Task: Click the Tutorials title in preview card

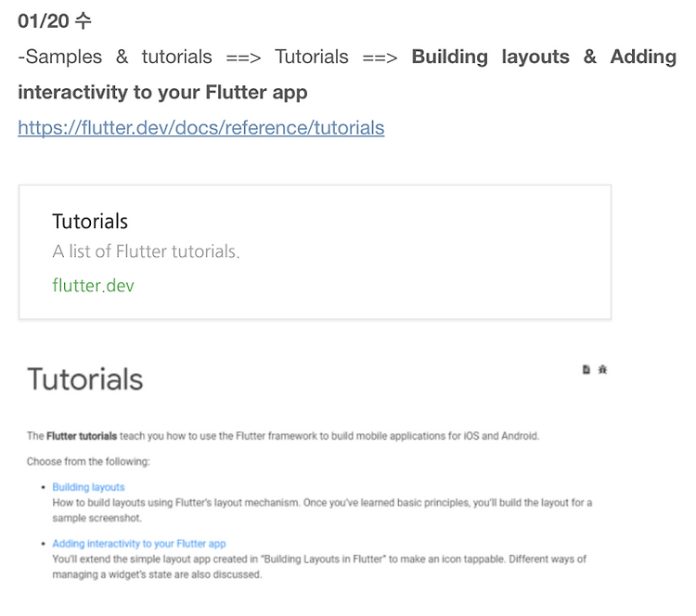Action: coord(90,221)
